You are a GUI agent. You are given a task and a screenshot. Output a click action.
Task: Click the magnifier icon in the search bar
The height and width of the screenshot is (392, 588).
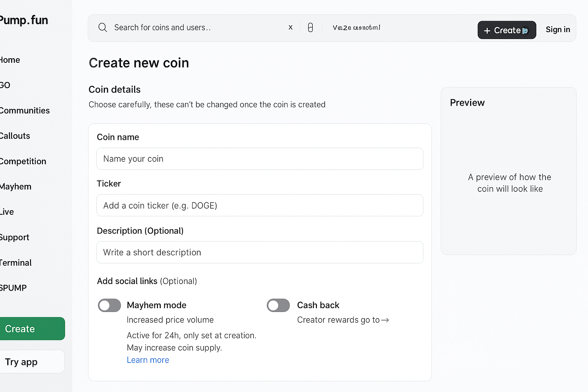coord(103,28)
